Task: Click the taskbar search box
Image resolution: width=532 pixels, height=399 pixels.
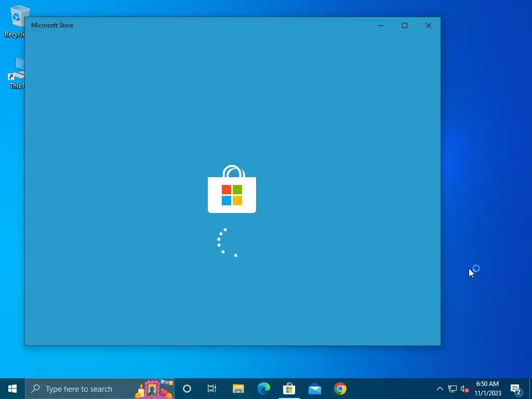Action: (x=100, y=389)
